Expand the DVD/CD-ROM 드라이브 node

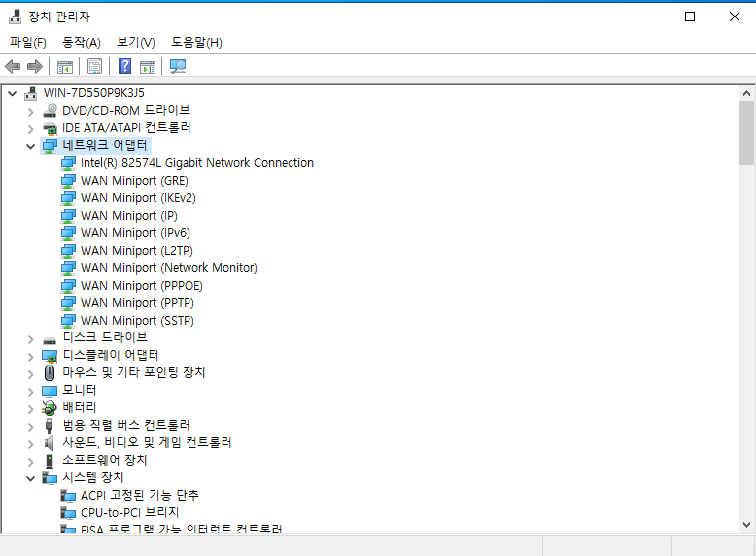coord(31,112)
